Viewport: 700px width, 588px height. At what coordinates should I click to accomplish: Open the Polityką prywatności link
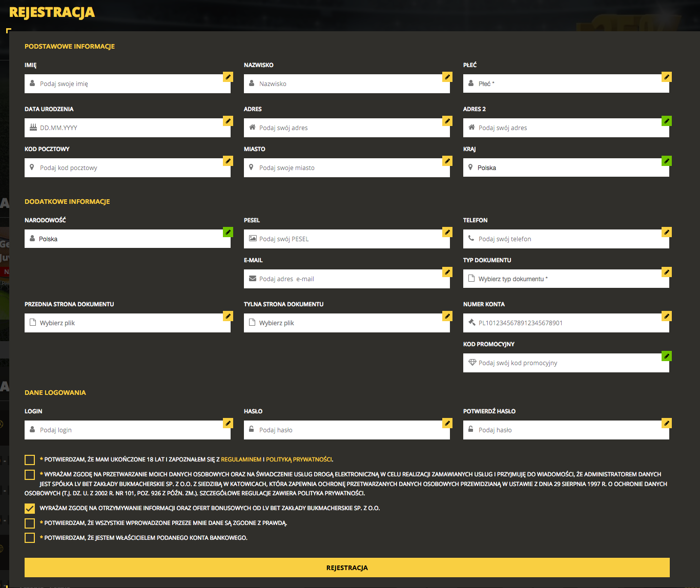click(x=299, y=459)
